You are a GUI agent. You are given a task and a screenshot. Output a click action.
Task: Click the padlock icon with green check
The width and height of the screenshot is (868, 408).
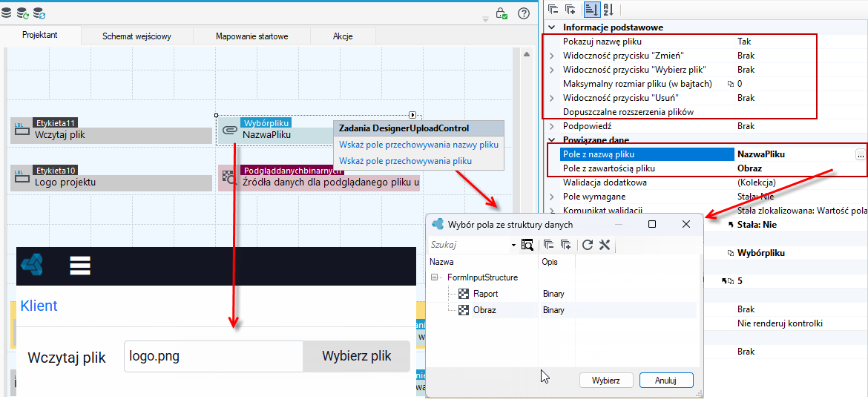502,13
